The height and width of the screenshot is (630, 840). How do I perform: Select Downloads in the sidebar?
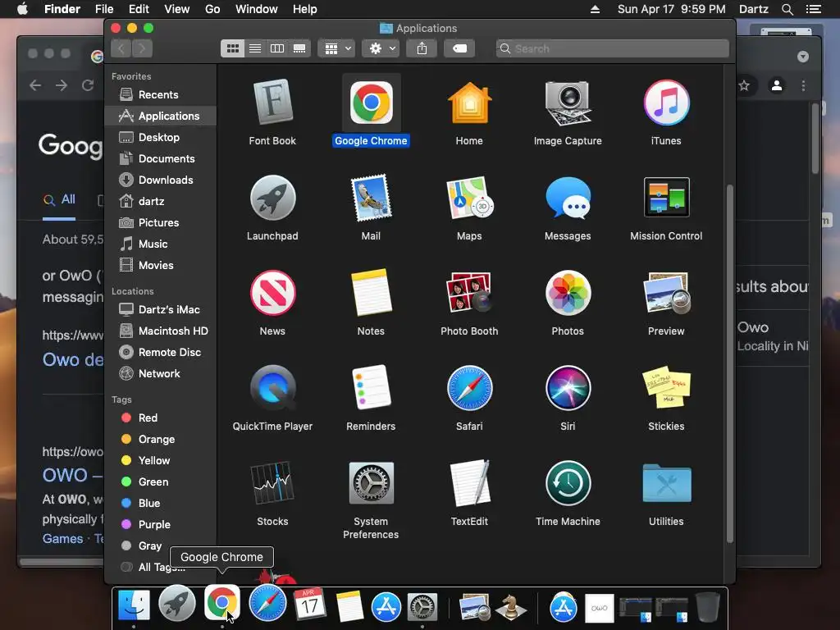click(x=161, y=180)
